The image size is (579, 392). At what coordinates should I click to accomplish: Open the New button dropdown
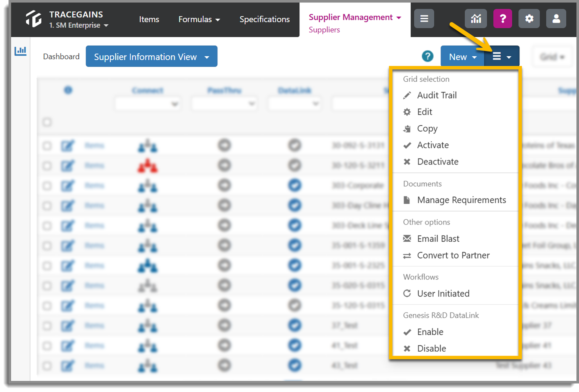click(x=463, y=56)
